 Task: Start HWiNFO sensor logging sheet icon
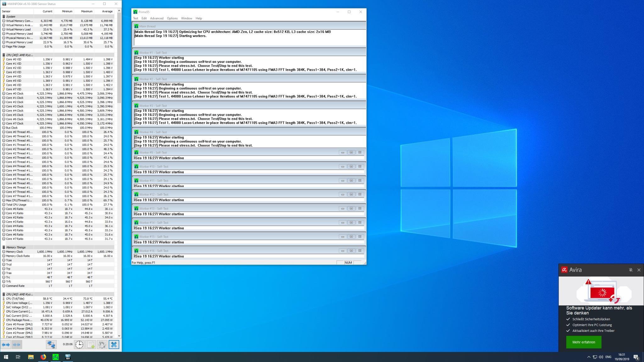(91, 345)
